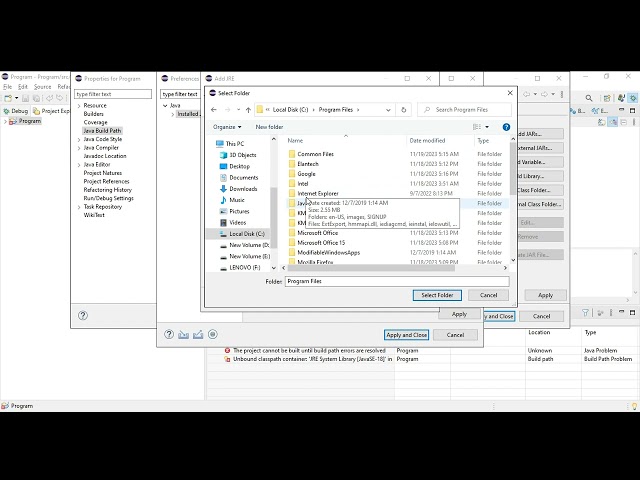Click the Folder name input field
Viewport: 640px width, 480px height.
[397, 281]
